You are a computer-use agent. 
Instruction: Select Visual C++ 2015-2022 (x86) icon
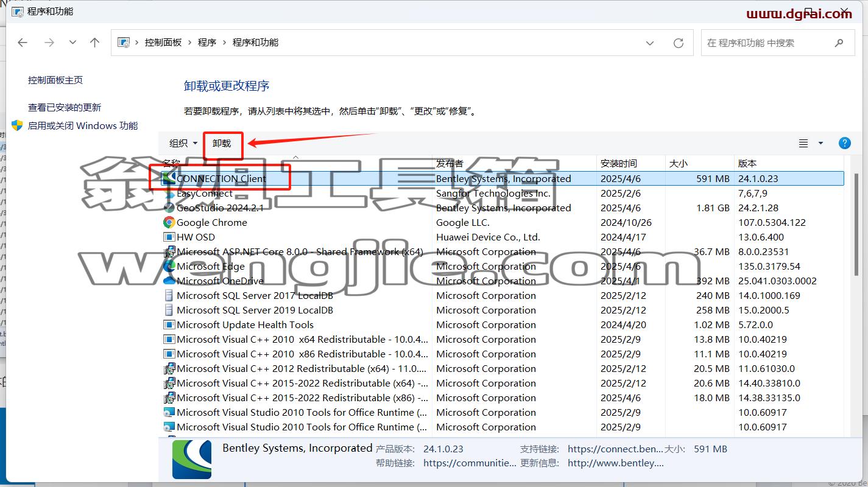coord(169,398)
